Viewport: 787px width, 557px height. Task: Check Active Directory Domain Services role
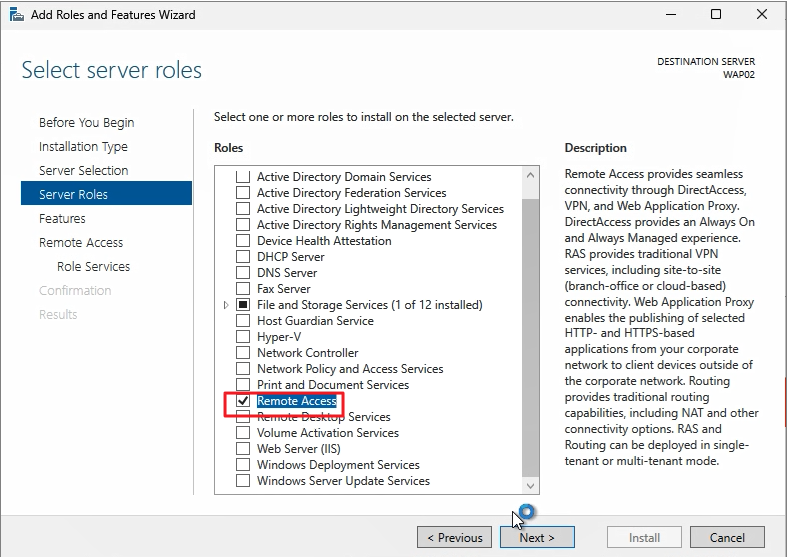click(x=243, y=177)
